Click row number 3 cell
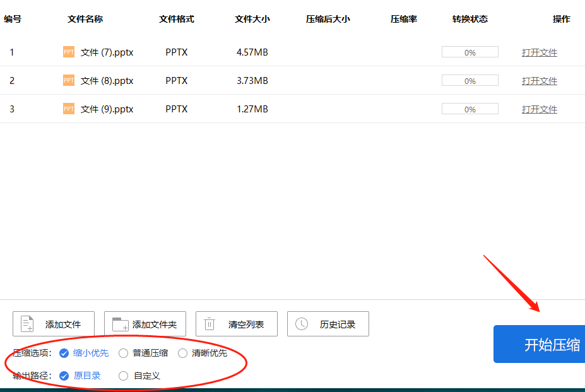 [12, 109]
